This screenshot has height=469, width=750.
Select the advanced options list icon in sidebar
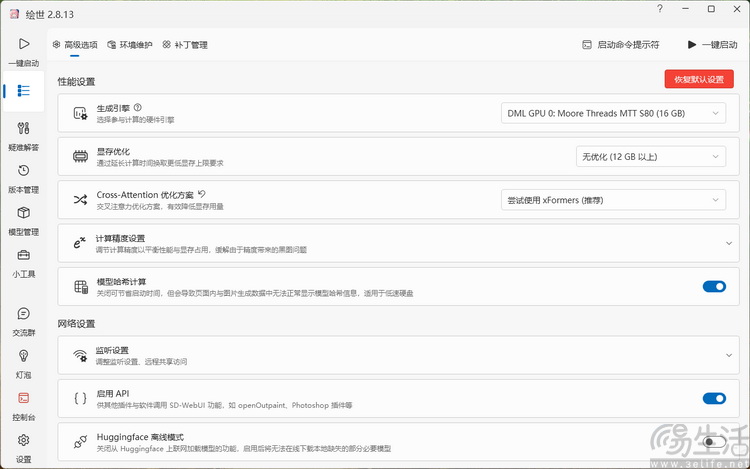pos(23,91)
